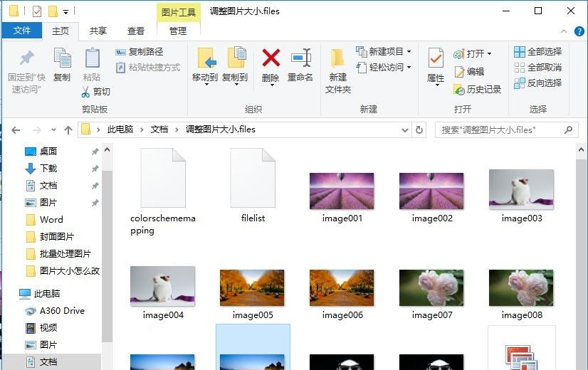Select the filelist file
Screen dimensions: 588x370
253,186
